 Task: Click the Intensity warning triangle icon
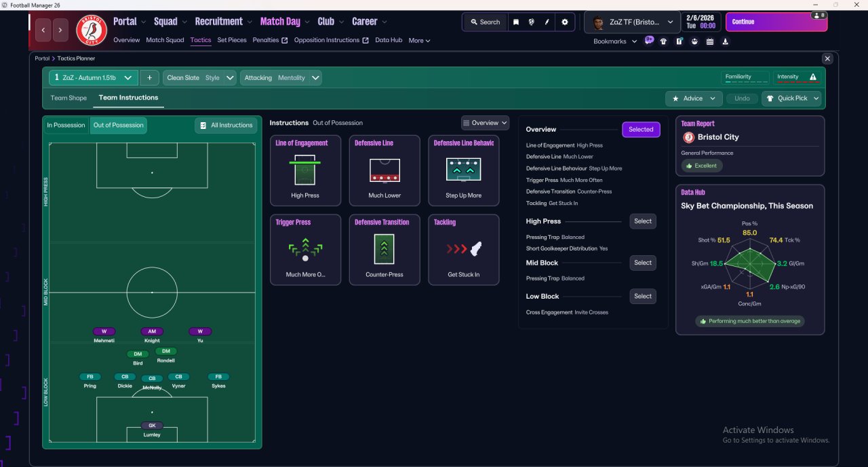[813, 77]
